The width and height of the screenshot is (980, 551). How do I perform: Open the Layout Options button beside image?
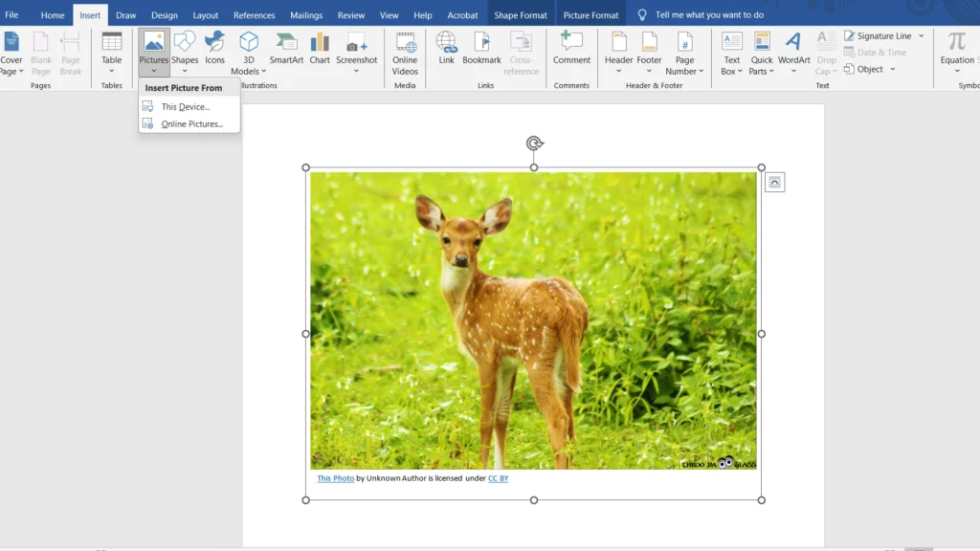click(774, 182)
